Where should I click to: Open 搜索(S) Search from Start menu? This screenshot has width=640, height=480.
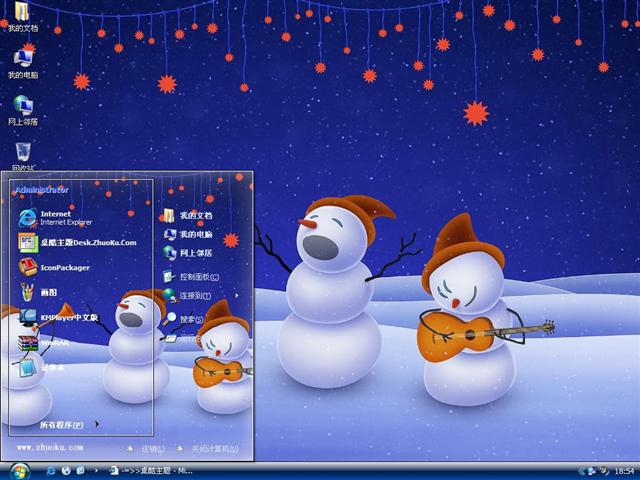(184, 319)
